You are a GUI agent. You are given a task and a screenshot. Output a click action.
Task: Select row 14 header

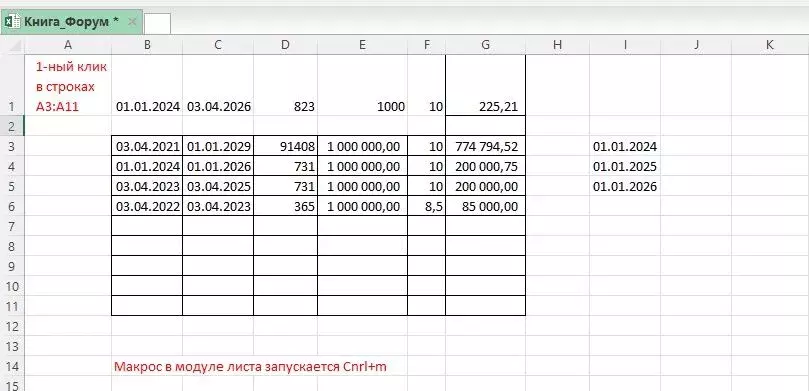click(x=12, y=366)
